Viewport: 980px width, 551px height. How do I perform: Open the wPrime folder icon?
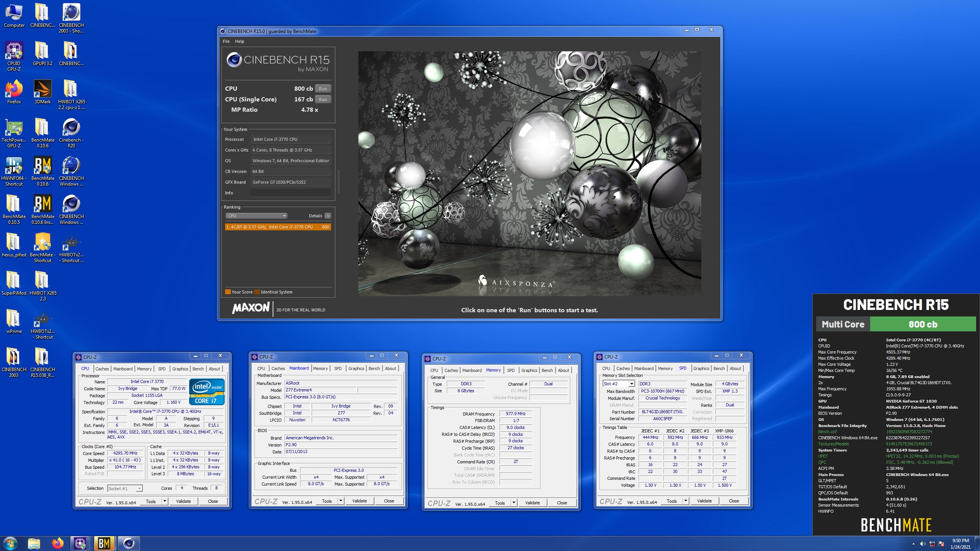point(14,321)
